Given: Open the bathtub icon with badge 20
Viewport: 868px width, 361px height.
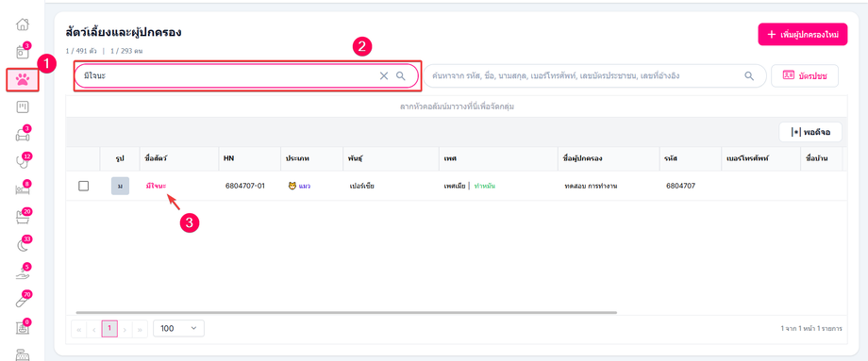Looking at the screenshot, I should pos(22,218).
